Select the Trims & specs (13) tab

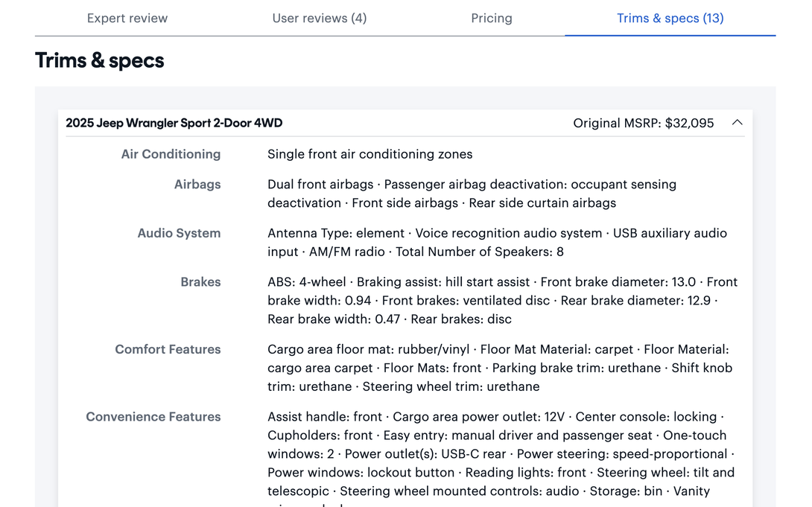point(670,18)
